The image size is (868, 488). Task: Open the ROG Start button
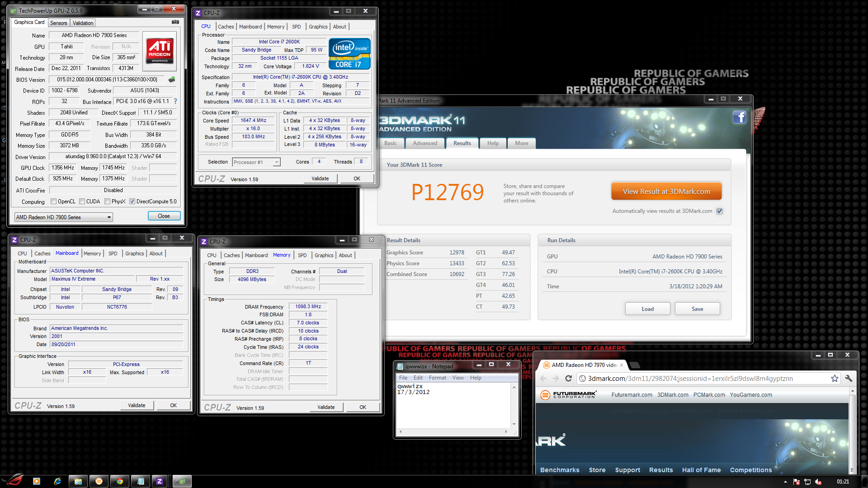(13, 481)
